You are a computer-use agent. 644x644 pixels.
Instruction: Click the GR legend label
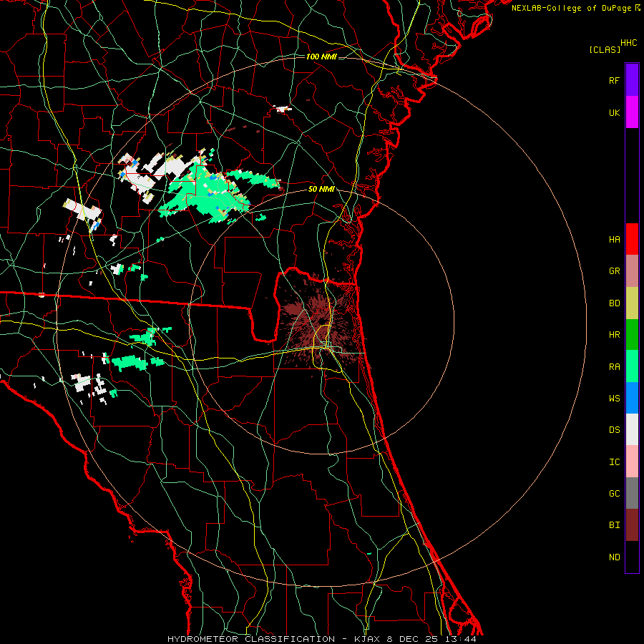tap(615, 271)
